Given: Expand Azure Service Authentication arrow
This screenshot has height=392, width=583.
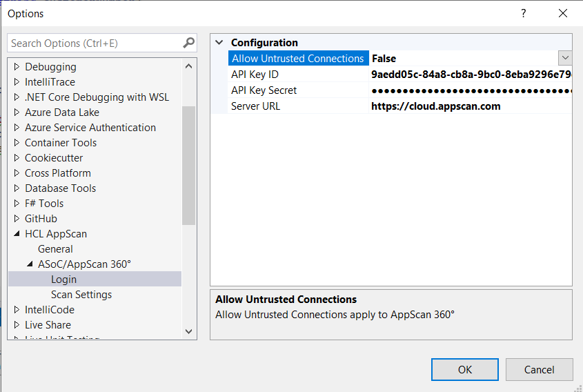Looking at the screenshot, I should pyautogui.click(x=17, y=127).
